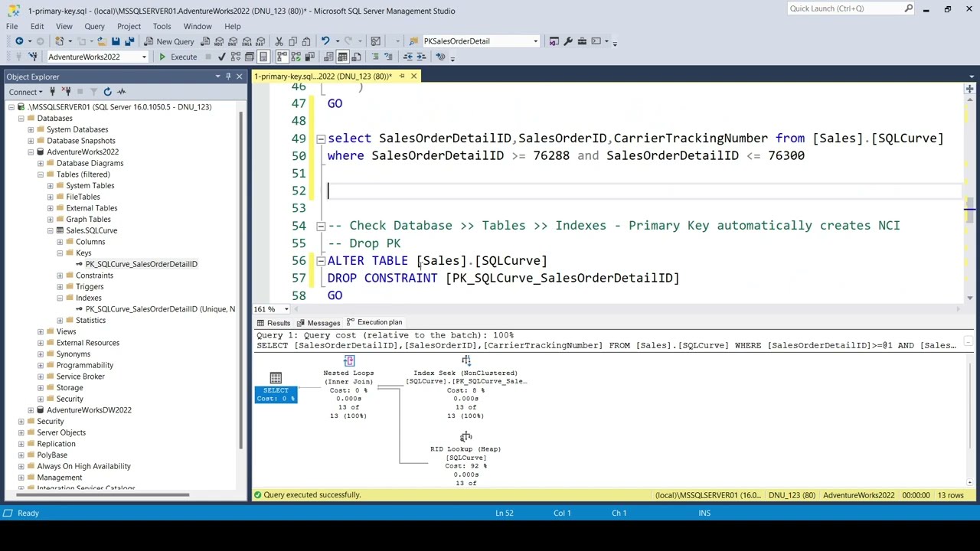This screenshot has width=980, height=551.
Task: Uncomment selected lines icon
Action: [388, 57]
